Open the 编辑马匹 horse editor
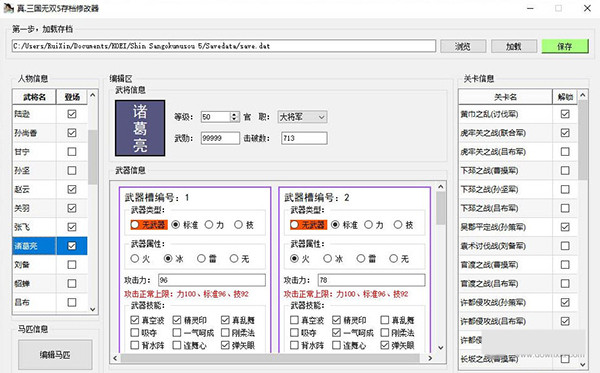Image resolution: width=600 pixels, height=373 pixels. pos(55,355)
